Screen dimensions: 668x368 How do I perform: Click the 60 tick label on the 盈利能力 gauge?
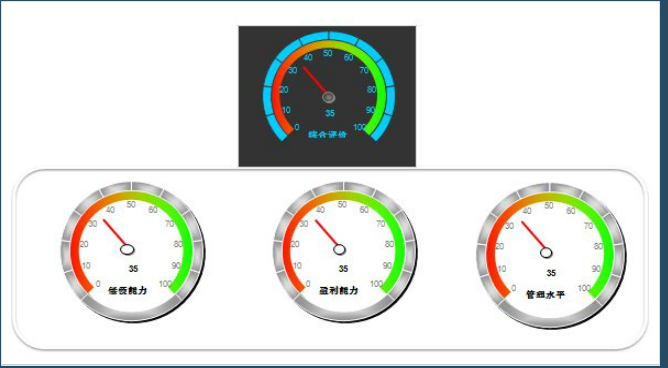pyautogui.click(x=364, y=210)
